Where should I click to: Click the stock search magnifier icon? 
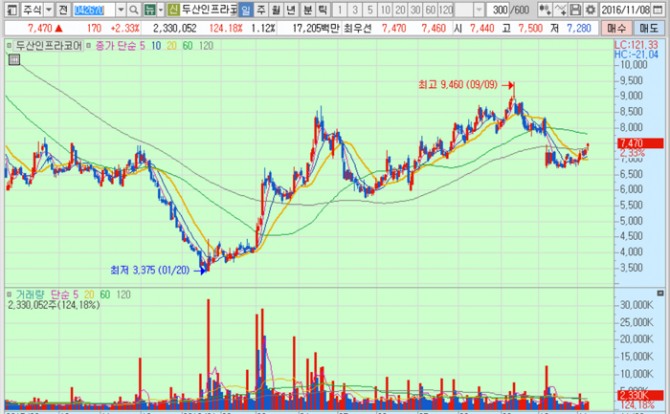(x=134, y=9)
